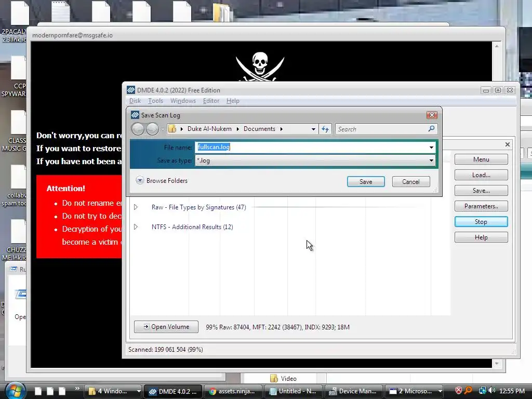Open the 2 Microsoft taskbar group

[x=414, y=391]
